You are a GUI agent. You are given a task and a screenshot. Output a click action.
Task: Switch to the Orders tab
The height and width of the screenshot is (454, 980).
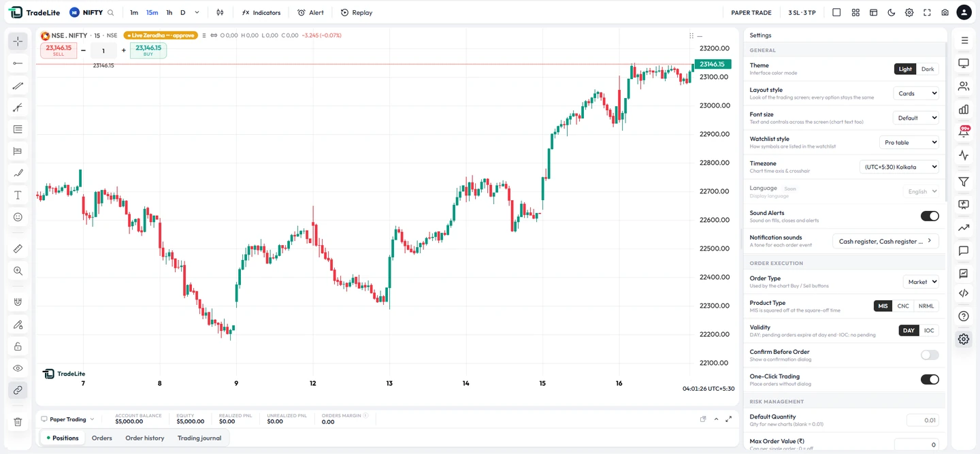tap(102, 438)
